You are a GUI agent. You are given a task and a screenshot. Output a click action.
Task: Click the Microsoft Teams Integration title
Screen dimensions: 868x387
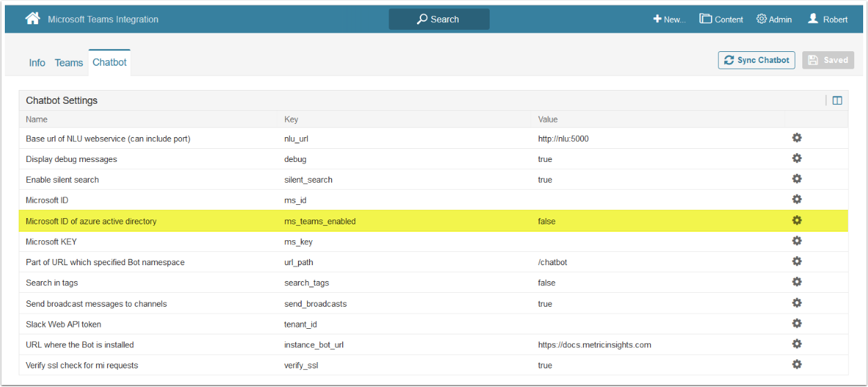tap(103, 19)
